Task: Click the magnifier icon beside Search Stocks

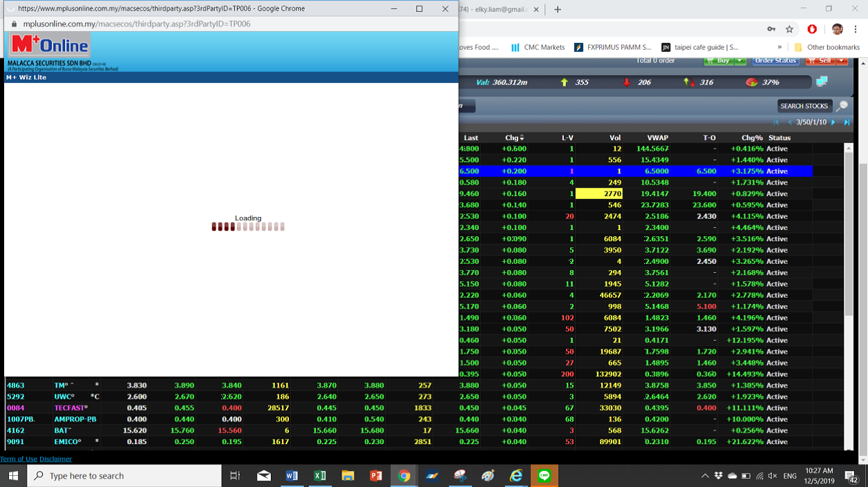Action: [x=842, y=106]
